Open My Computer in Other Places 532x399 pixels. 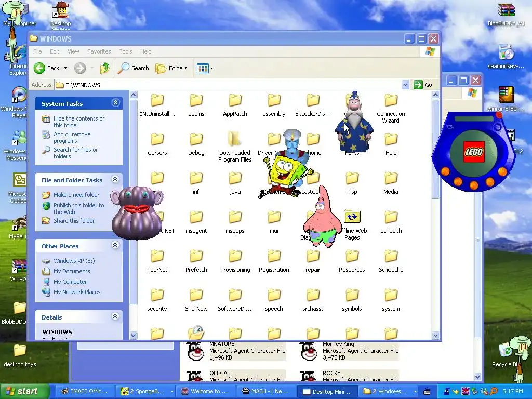pos(70,282)
